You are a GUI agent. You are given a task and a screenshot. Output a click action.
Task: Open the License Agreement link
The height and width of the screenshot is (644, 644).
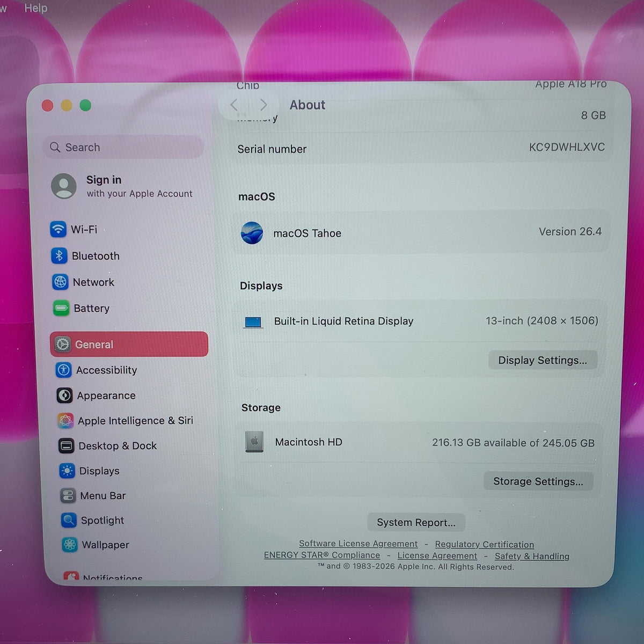click(x=437, y=555)
